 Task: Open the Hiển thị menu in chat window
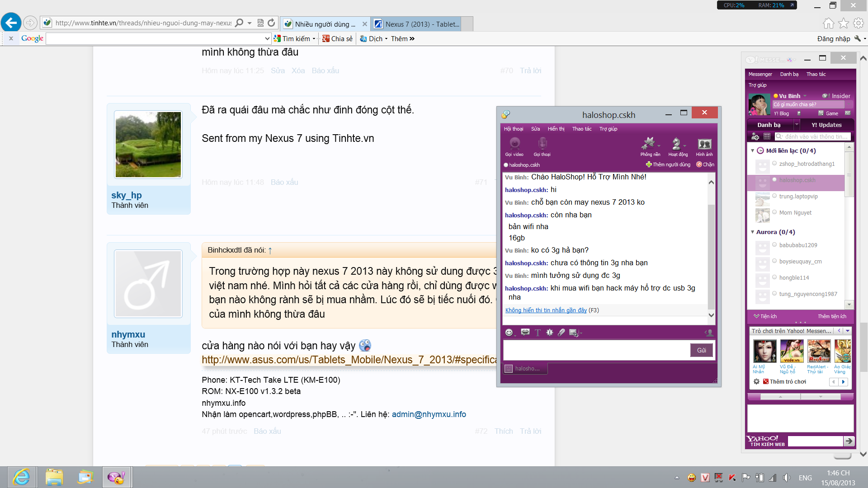click(556, 129)
